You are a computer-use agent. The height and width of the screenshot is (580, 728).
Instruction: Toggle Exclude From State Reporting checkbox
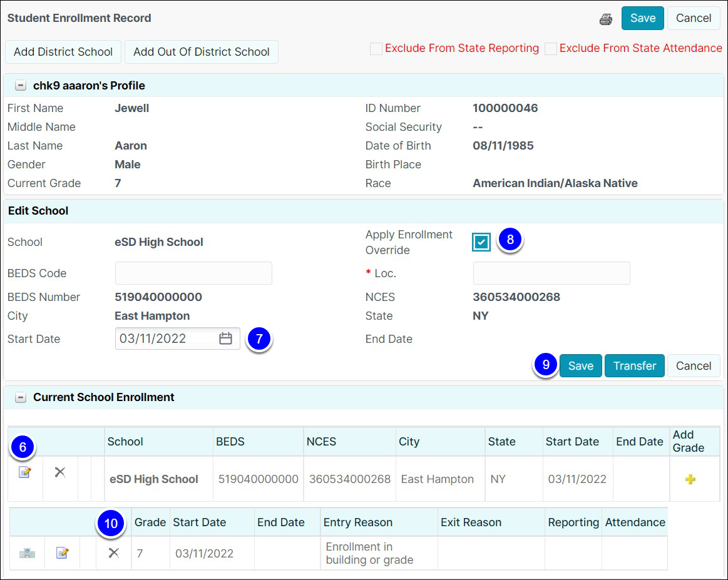pyautogui.click(x=376, y=49)
